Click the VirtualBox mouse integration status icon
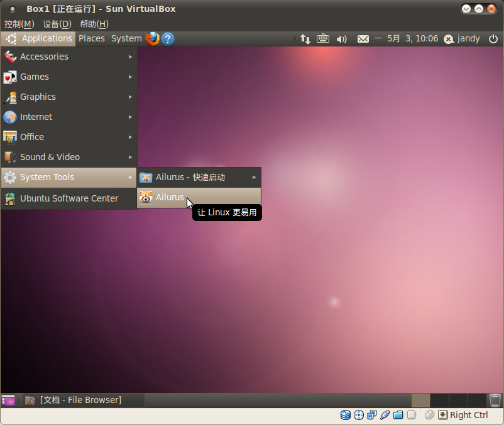This screenshot has height=425, width=504. point(429,415)
